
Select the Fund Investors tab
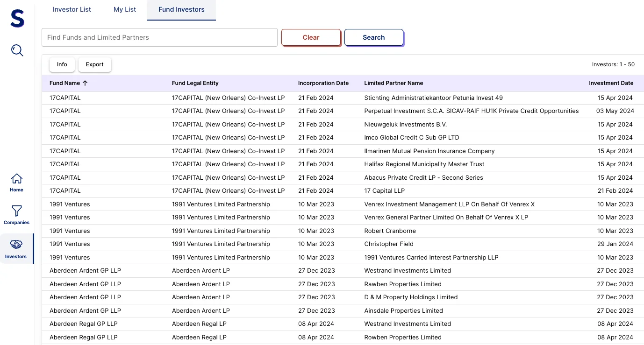181,9
